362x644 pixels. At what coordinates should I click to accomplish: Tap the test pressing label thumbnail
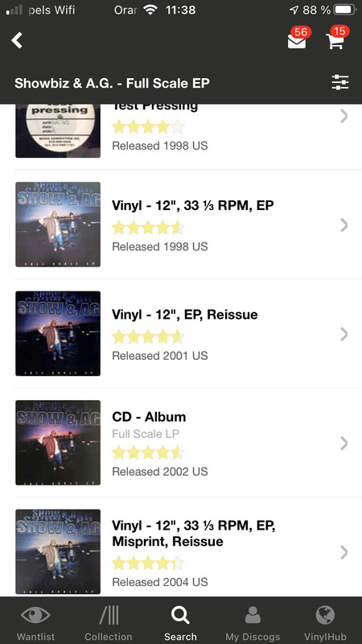pos(58,130)
